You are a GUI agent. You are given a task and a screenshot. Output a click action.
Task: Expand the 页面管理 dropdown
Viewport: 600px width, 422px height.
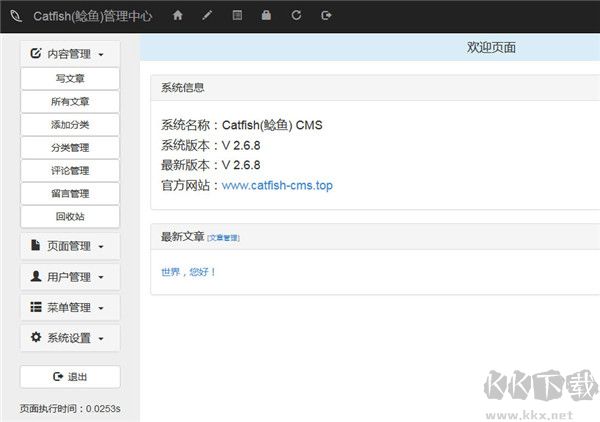pos(69,246)
